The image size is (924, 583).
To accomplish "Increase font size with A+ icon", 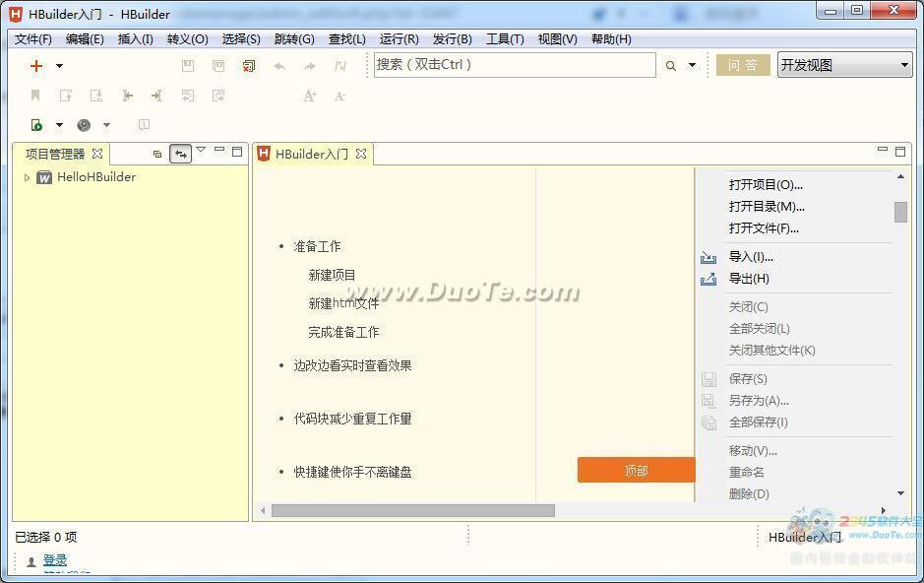I will [310, 96].
